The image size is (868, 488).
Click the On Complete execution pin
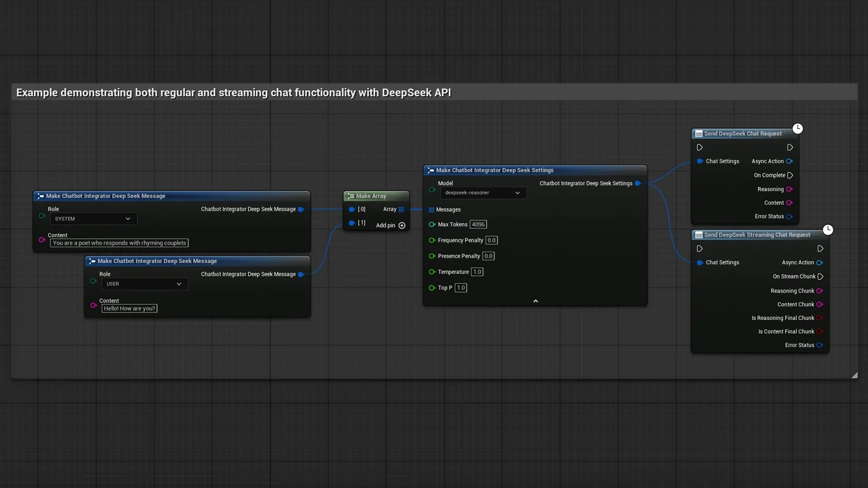[790, 176]
